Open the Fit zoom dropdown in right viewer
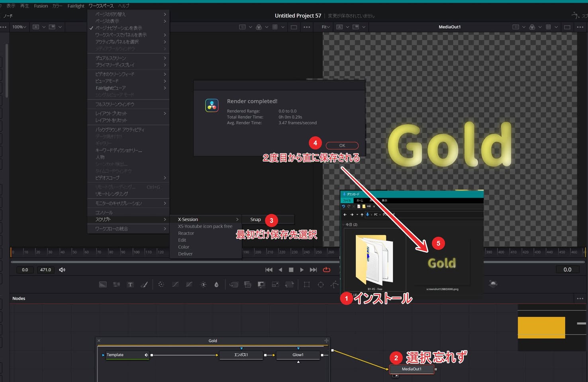The height and width of the screenshot is (382, 588). point(325,27)
